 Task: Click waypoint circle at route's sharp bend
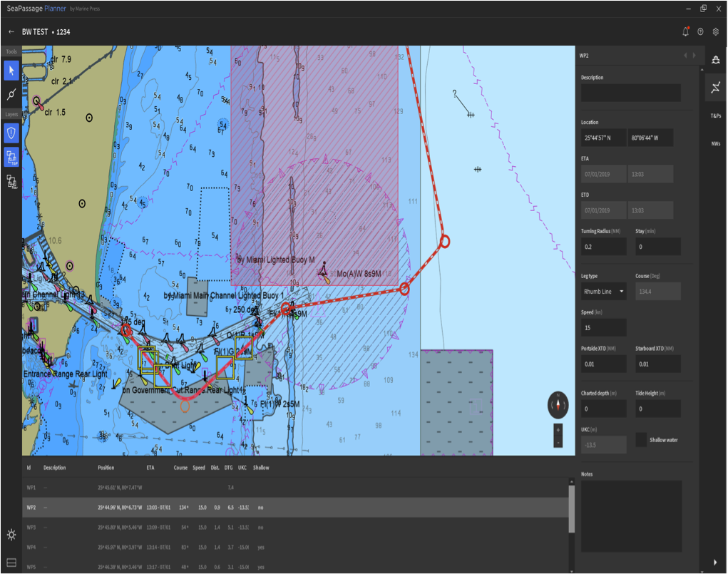(445, 242)
